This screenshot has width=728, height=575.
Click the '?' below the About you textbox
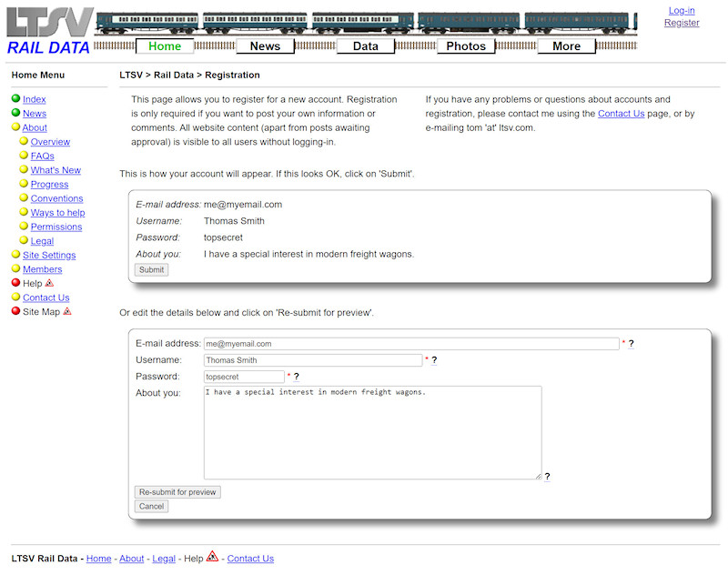pyautogui.click(x=546, y=475)
